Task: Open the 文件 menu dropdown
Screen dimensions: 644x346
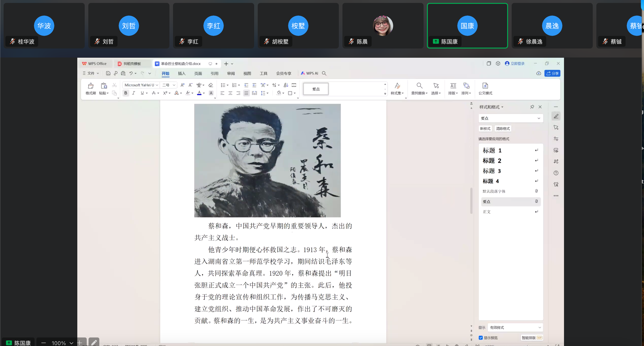Action: point(91,73)
